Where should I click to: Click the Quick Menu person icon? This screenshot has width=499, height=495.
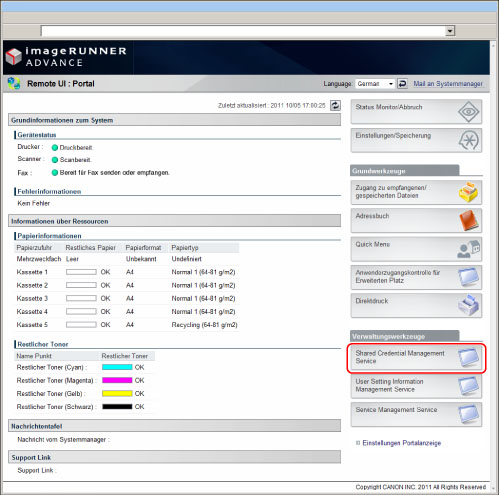click(468, 249)
